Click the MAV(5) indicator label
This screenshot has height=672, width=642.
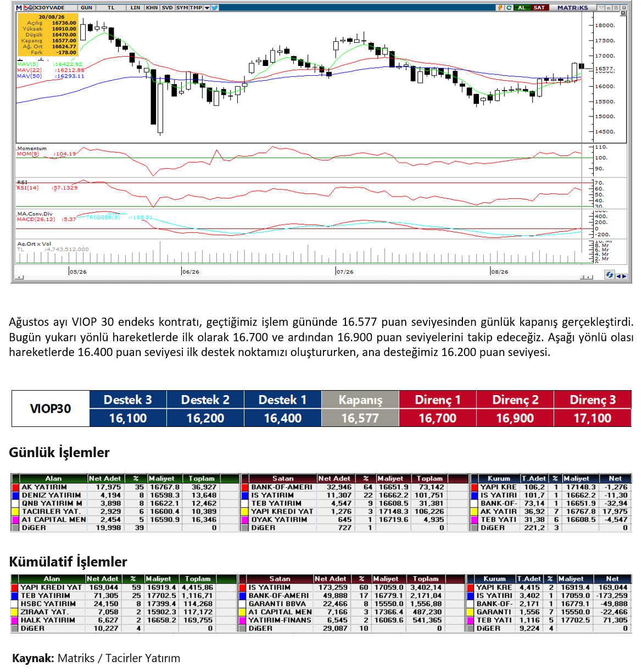tap(27, 64)
